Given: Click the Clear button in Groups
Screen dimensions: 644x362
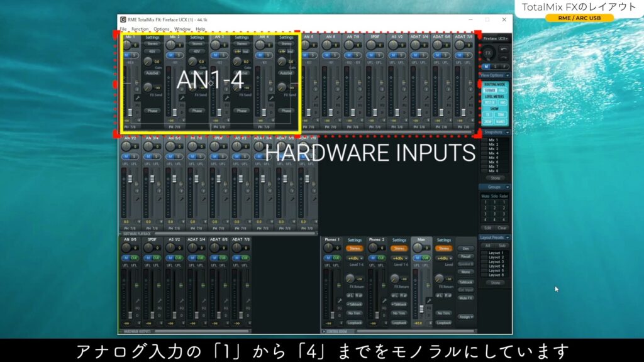Looking at the screenshot, I should pos(502,228).
